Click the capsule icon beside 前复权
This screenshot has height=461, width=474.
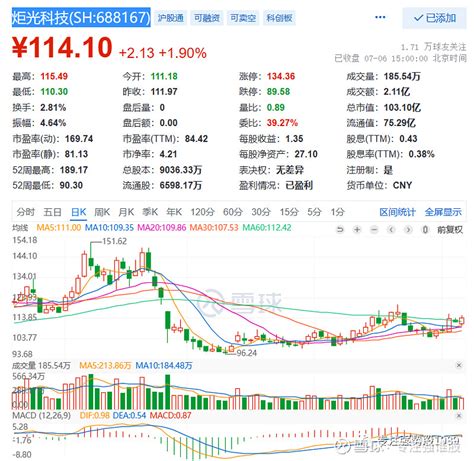(425, 229)
